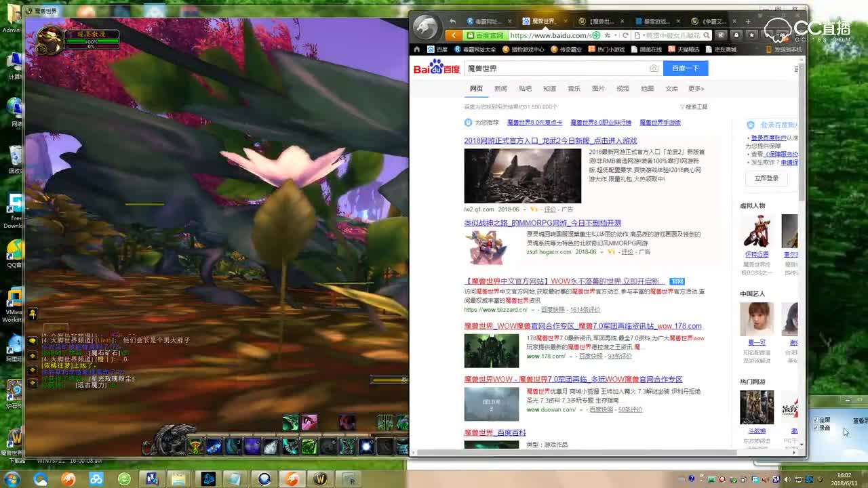Click the lock icon button in browser toolbar
This screenshot has width=868, height=488.
pos(736,35)
